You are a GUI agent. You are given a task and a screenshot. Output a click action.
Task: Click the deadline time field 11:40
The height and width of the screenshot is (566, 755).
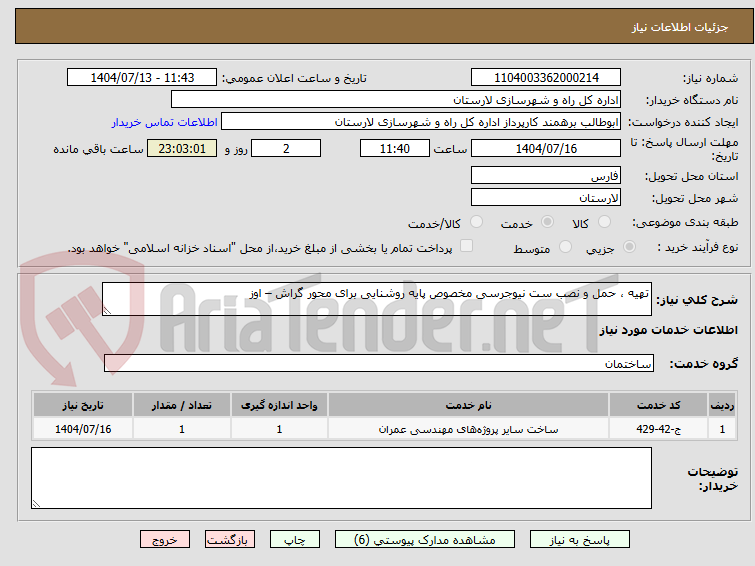tap(395, 148)
